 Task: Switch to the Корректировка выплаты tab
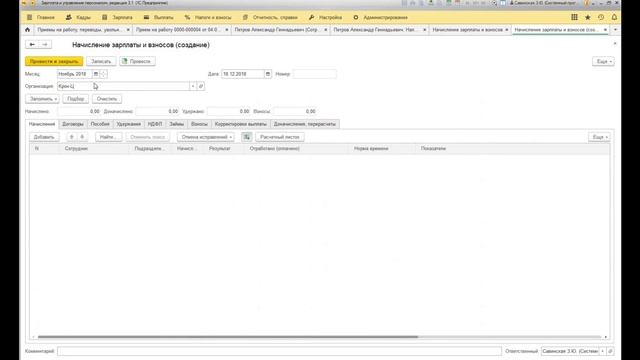[241, 124]
